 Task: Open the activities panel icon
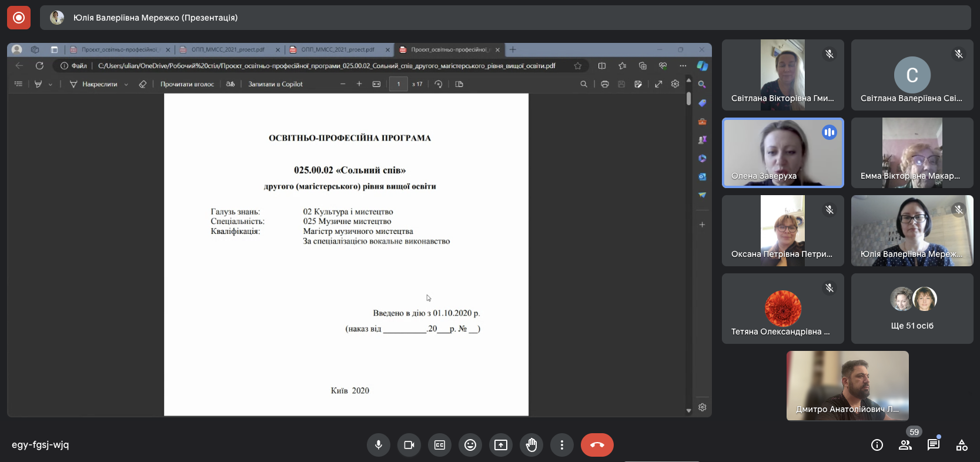(x=962, y=445)
